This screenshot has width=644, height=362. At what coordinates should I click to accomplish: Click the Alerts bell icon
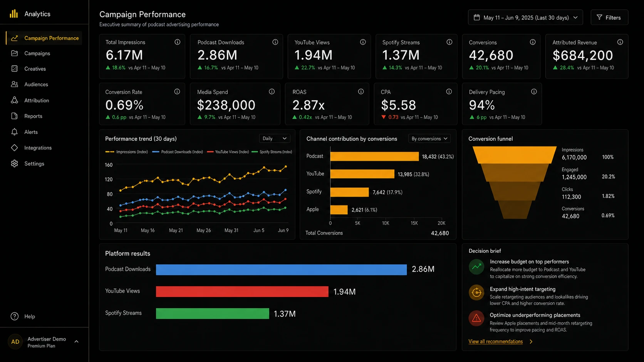[x=15, y=132]
